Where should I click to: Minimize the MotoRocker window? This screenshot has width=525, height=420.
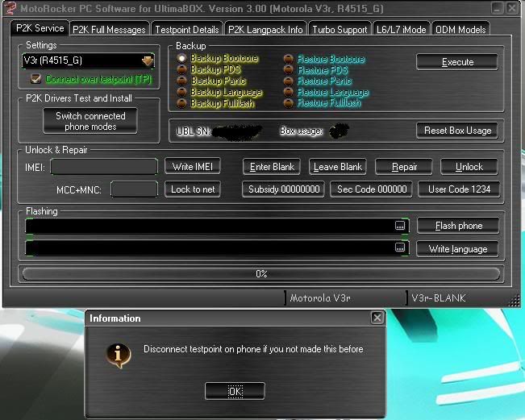[x=498, y=8]
